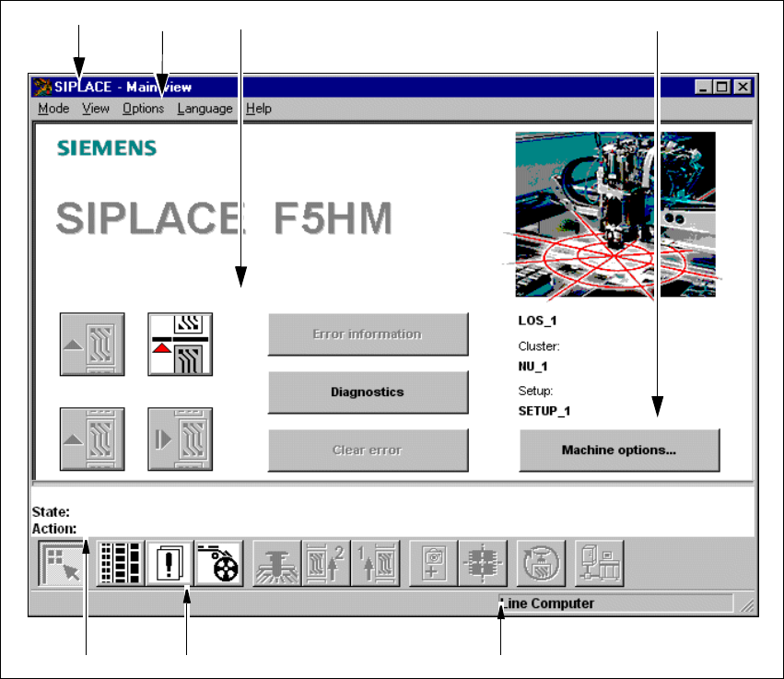This screenshot has height=679, width=784.
Task: Open Machine options dialog
Action: (x=619, y=450)
